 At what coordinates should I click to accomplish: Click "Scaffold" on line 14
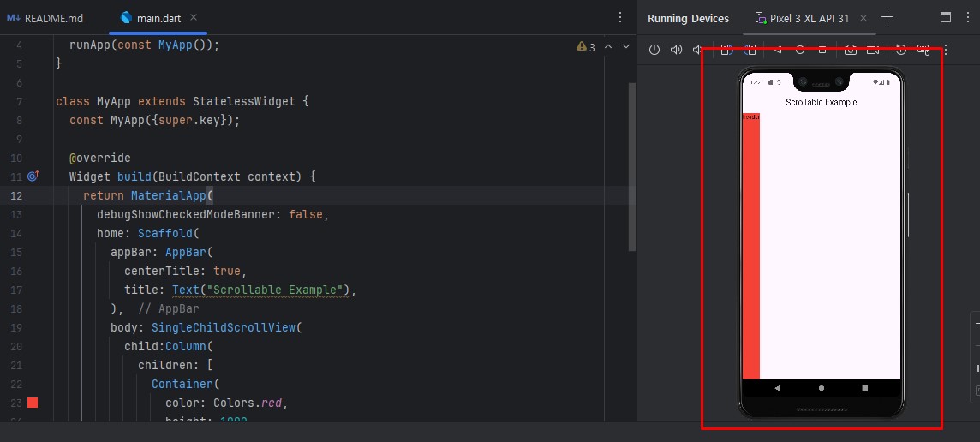point(165,233)
